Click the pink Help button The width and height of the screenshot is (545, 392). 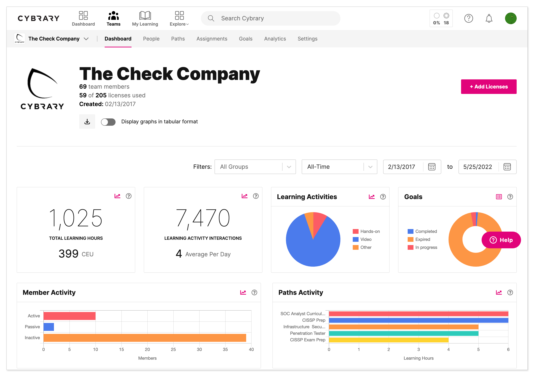tap(501, 240)
